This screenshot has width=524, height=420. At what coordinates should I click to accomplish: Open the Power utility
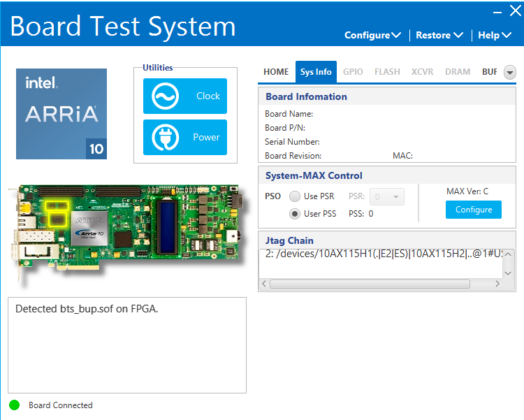pyautogui.click(x=185, y=138)
